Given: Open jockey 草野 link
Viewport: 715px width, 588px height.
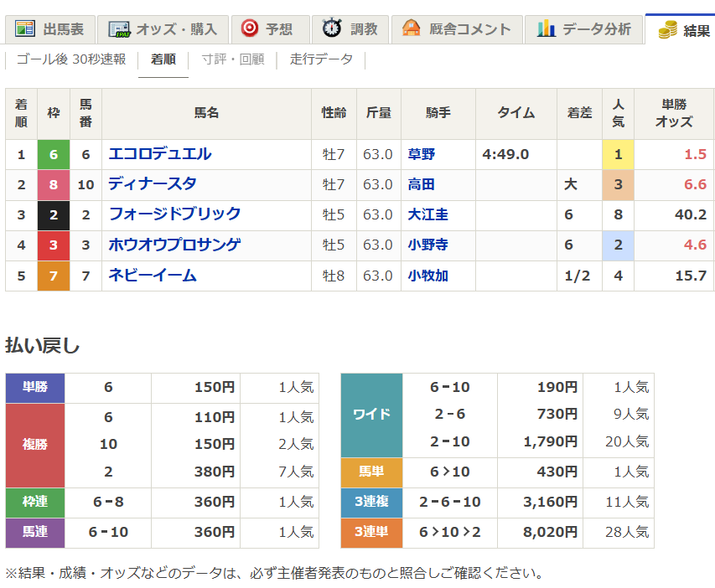Looking at the screenshot, I should click(422, 154).
